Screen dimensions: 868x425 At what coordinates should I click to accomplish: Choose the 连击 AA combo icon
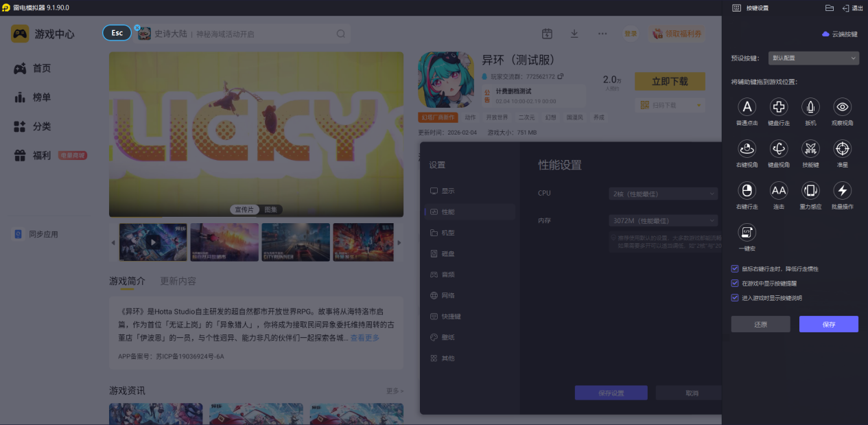click(779, 190)
